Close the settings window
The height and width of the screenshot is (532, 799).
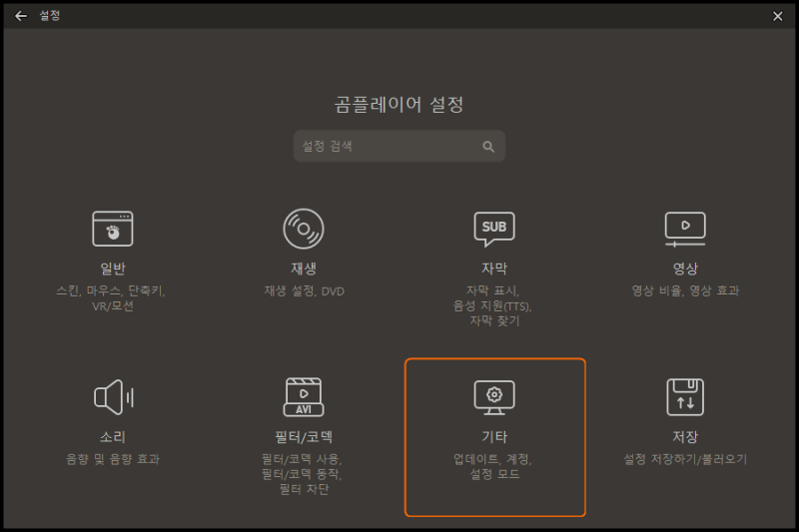[x=778, y=16]
